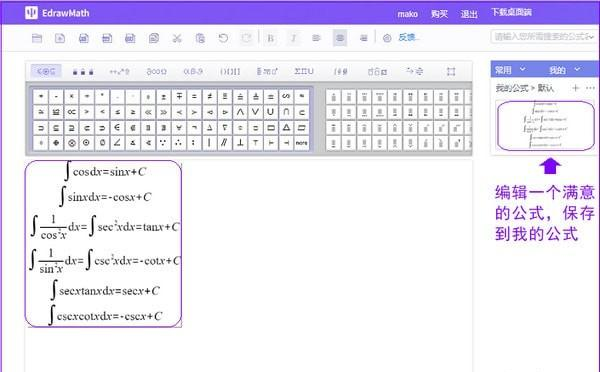Show more symbols with 'more' button
This screenshot has height=372, width=600.
302,143
